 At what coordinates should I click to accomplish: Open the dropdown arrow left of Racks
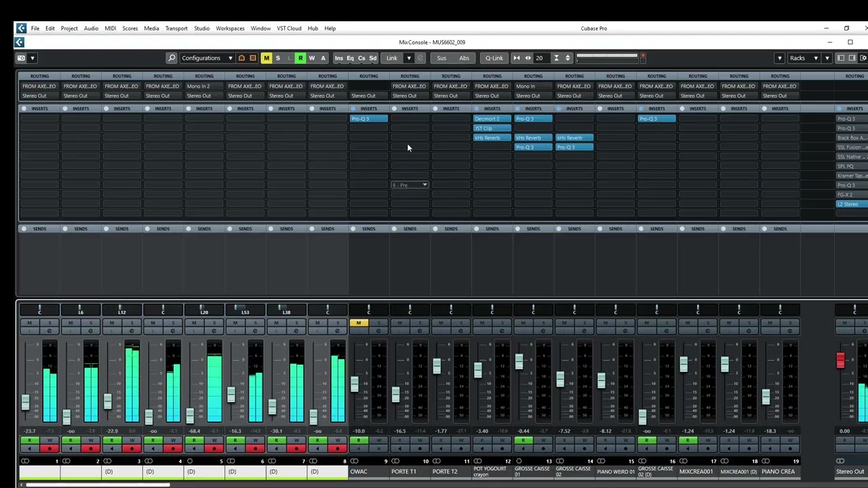[779, 58]
